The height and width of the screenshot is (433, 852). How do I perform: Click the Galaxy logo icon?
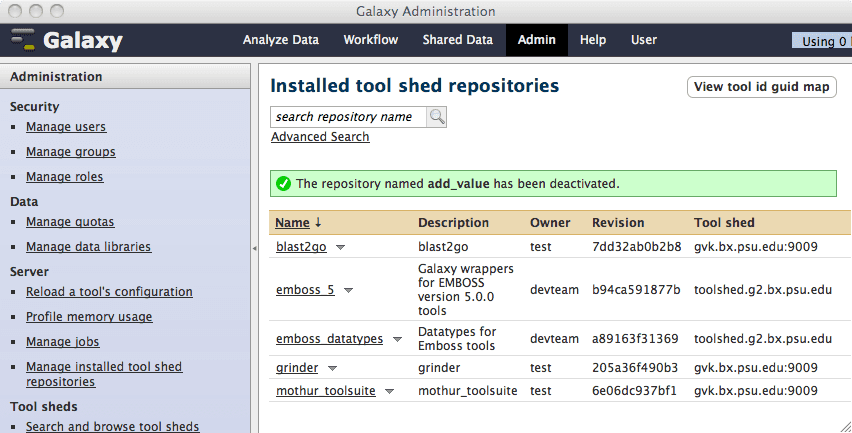coord(23,41)
